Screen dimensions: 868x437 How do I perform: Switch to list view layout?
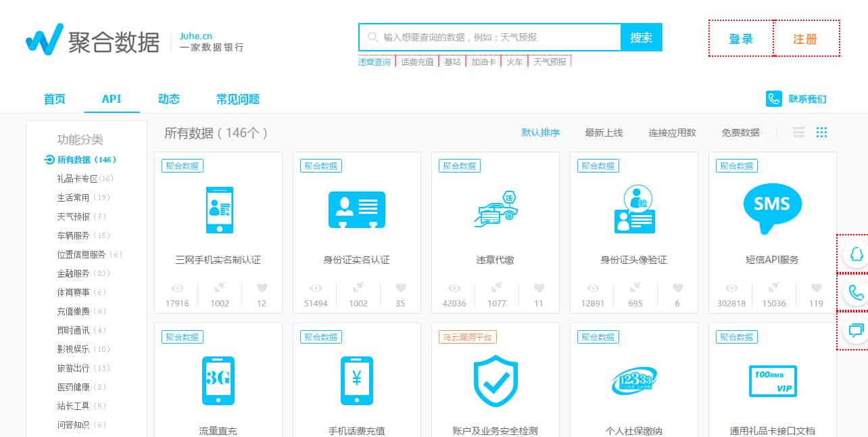click(799, 132)
